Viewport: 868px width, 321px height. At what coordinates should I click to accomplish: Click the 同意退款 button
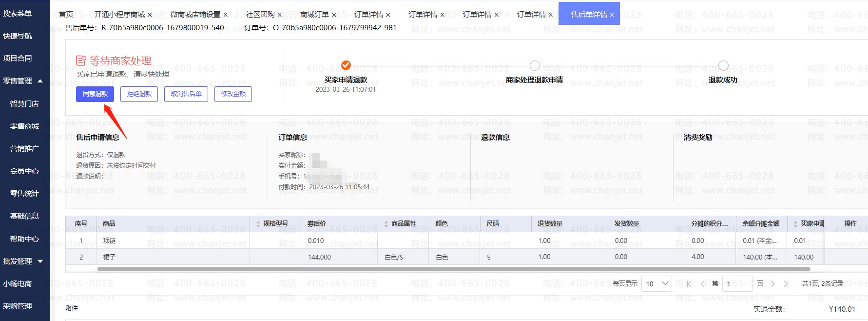point(95,94)
